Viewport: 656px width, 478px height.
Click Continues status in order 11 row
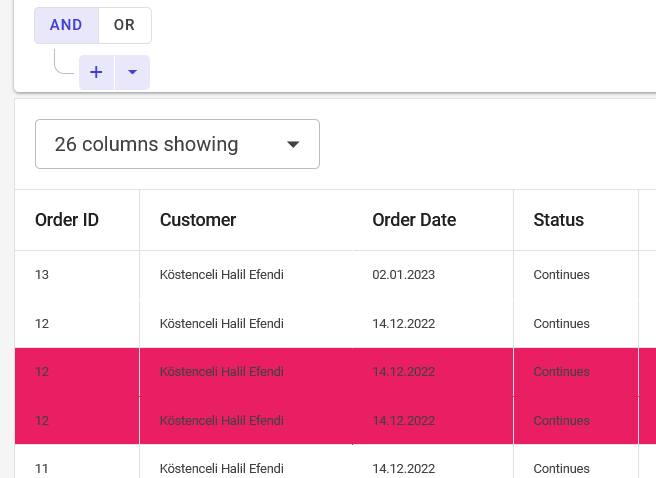point(576,462)
